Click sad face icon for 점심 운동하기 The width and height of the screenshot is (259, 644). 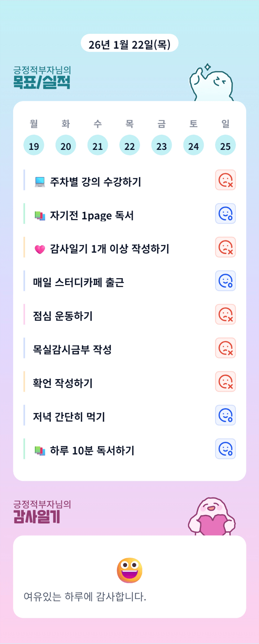click(225, 314)
